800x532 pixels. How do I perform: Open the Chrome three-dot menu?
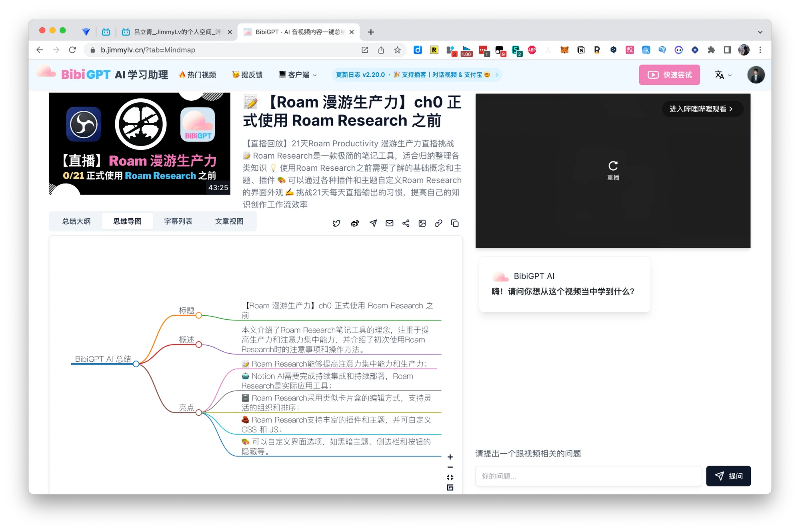coord(760,50)
